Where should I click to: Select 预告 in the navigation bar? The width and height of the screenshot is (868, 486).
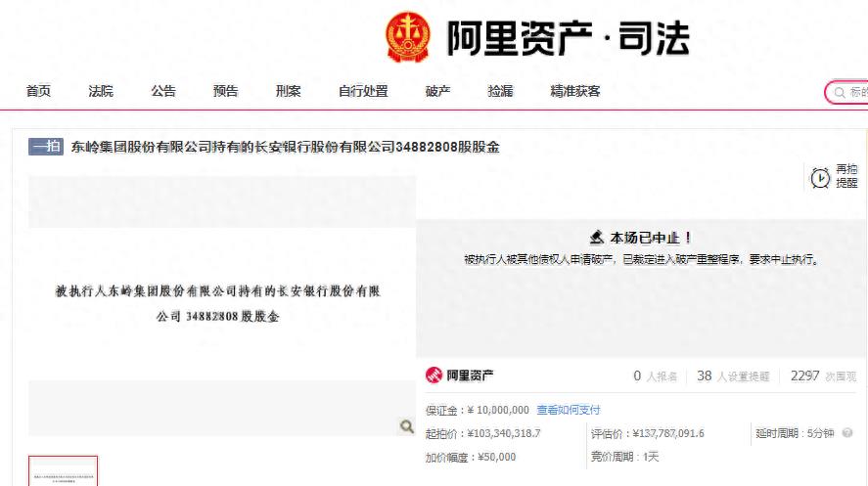point(226,91)
